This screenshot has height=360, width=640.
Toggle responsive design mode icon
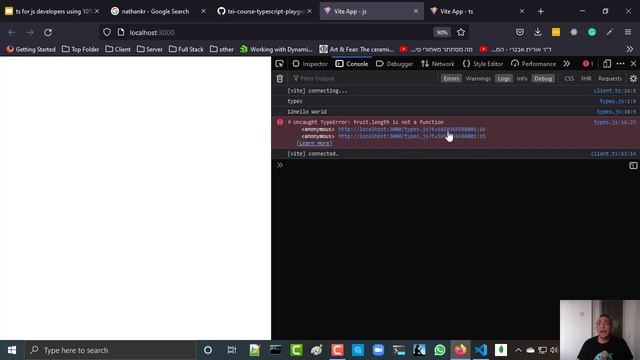[607, 64]
